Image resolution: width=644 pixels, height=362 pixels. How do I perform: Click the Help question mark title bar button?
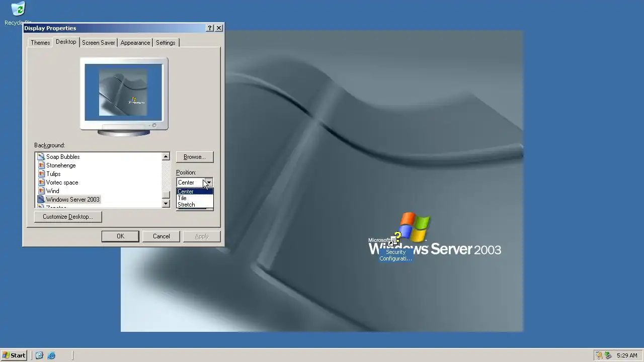click(x=210, y=28)
